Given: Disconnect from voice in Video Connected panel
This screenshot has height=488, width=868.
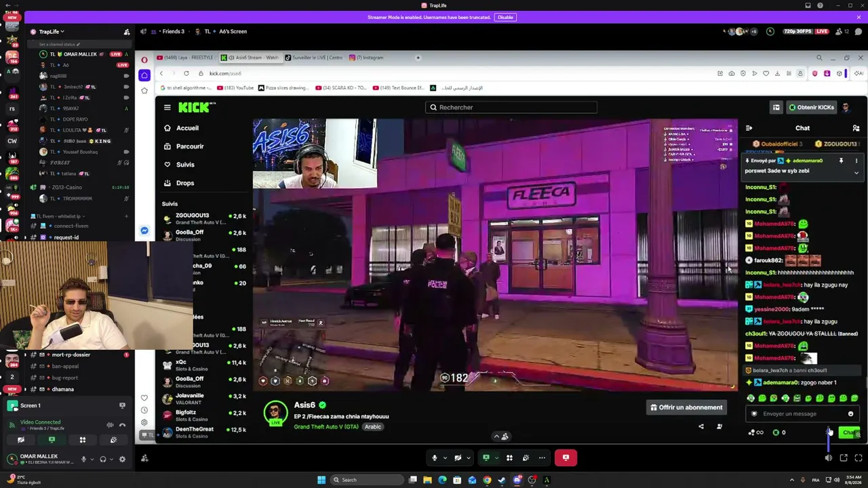Looking at the screenshot, I should click(x=122, y=425).
